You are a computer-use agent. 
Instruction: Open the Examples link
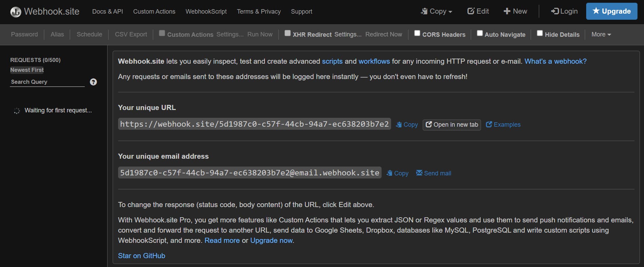[x=503, y=125]
